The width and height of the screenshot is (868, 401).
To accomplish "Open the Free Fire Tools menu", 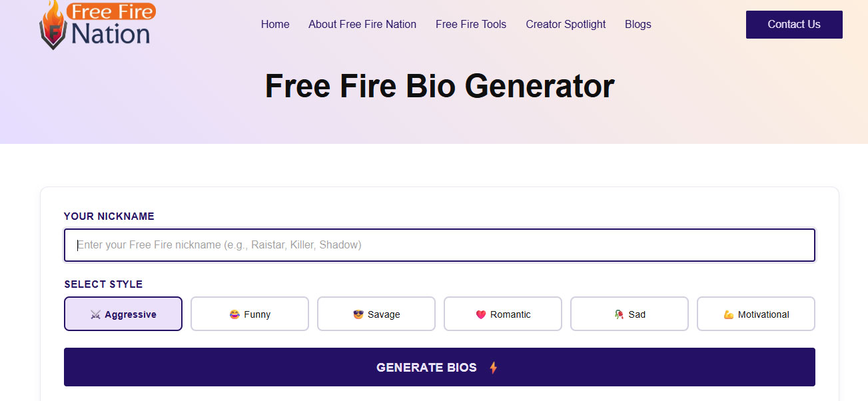I will click(x=471, y=24).
